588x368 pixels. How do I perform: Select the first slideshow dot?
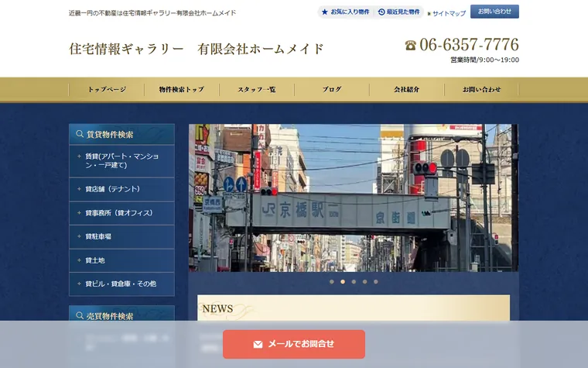point(331,282)
